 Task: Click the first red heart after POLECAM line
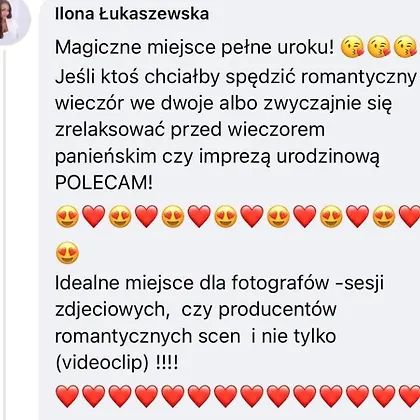(94, 217)
